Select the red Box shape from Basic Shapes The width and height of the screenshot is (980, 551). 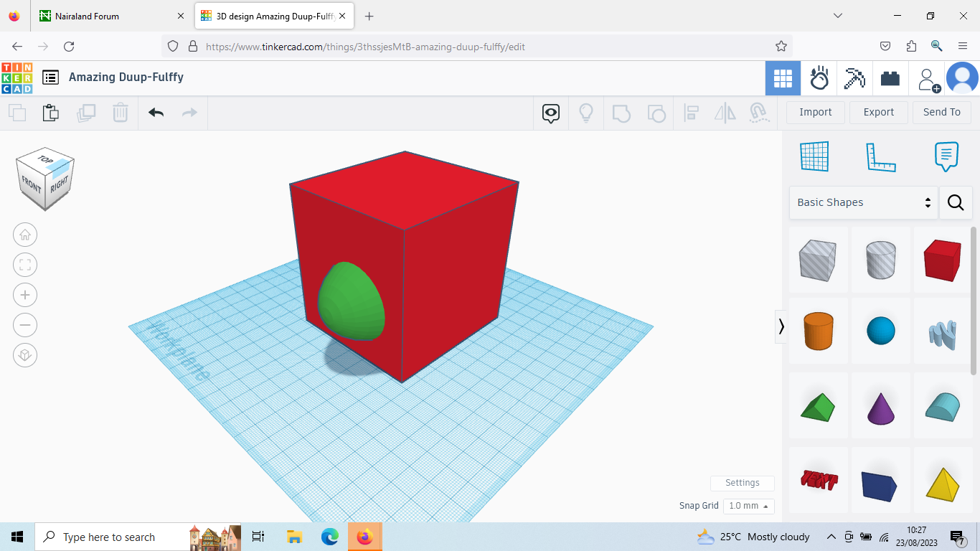pyautogui.click(x=943, y=260)
